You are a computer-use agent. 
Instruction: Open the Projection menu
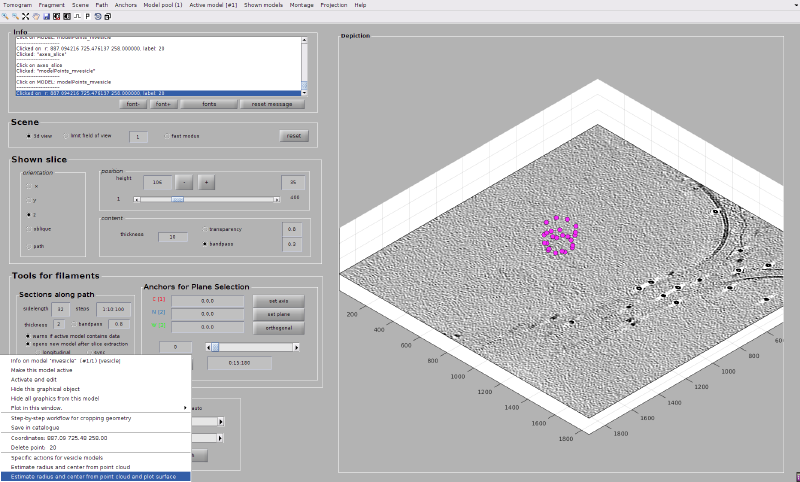pyautogui.click(x=334, y=5)
